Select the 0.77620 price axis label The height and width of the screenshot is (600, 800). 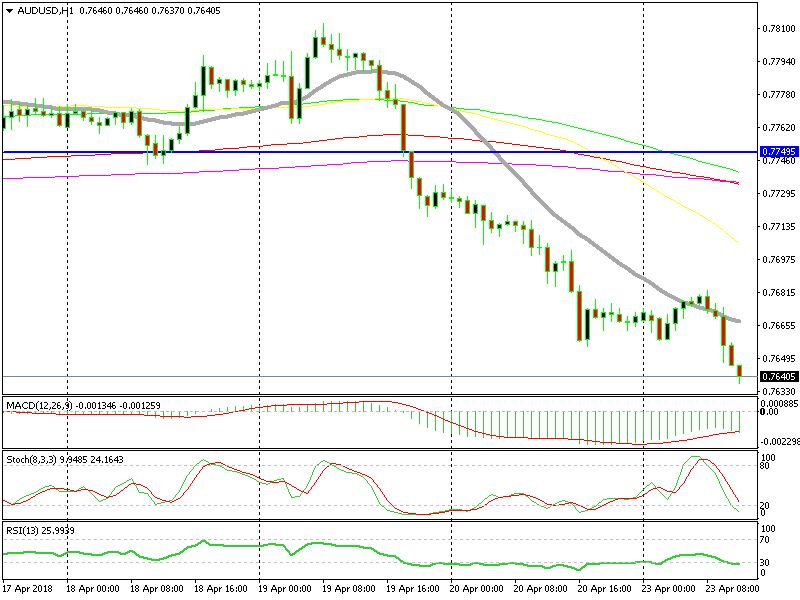[779, 128]
